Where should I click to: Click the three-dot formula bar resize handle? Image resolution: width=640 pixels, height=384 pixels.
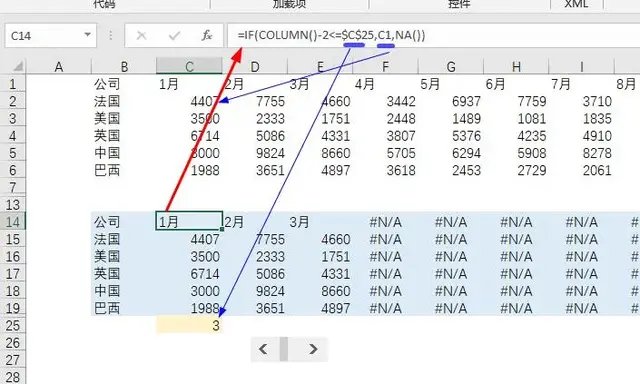click(111, 36)
